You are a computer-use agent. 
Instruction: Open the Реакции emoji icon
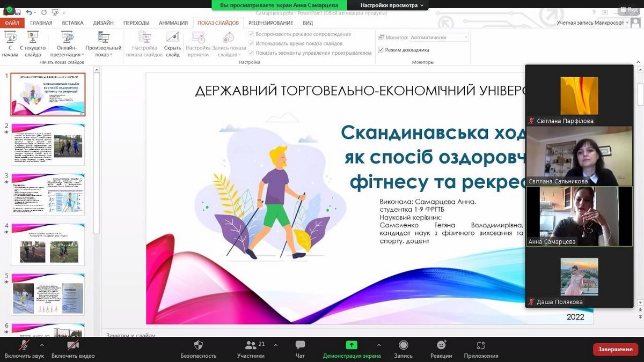click(x=441, y=345)
